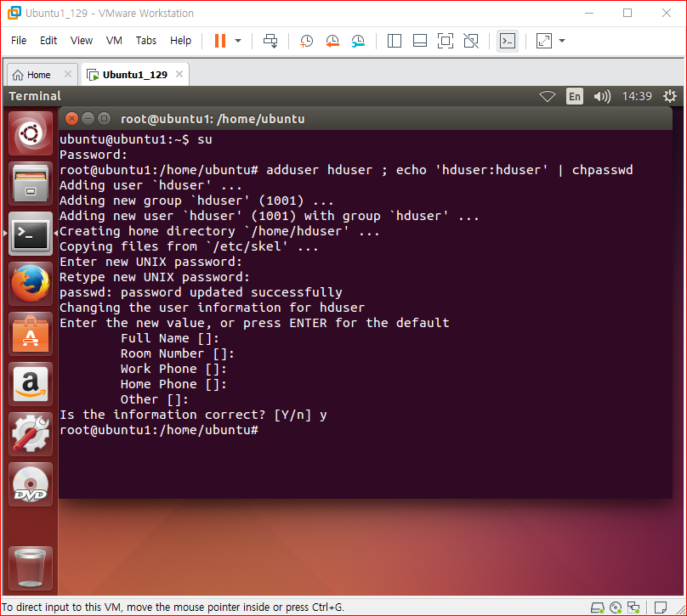Toggle the thumbnail bar view
The height and width of the screenshot is (616, 687).
(420, 41)
